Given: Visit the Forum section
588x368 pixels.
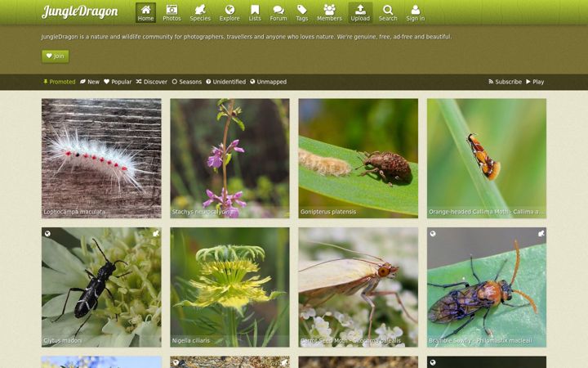Looking at the screenshot, I should (x=278, y=13).
